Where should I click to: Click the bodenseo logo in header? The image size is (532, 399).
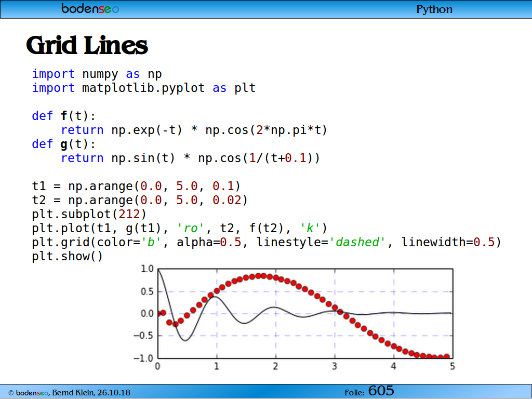[x=90, y=8]
